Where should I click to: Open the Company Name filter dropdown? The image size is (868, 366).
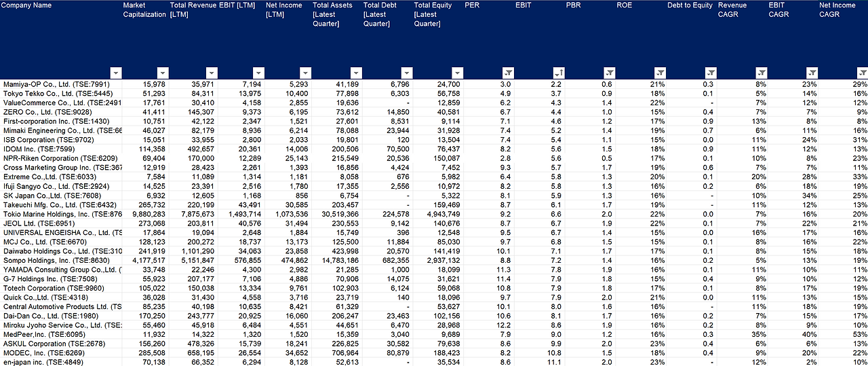pos(115,73)
